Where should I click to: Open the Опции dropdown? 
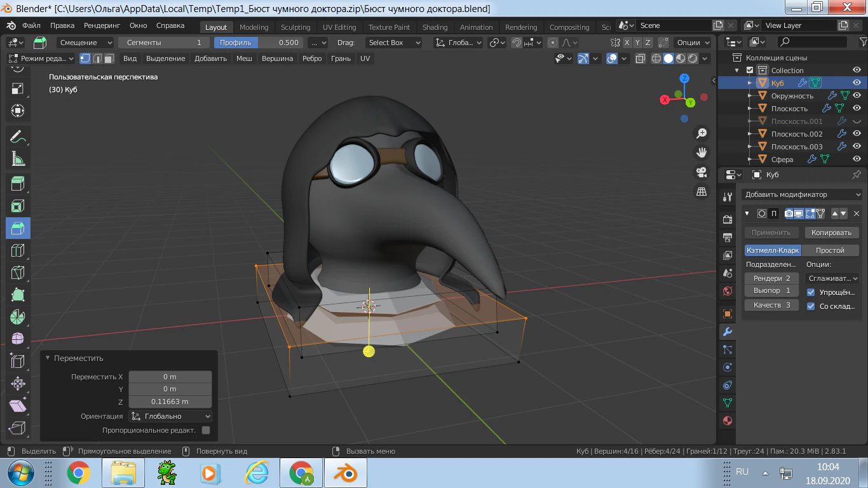click(x=693, y=43)
